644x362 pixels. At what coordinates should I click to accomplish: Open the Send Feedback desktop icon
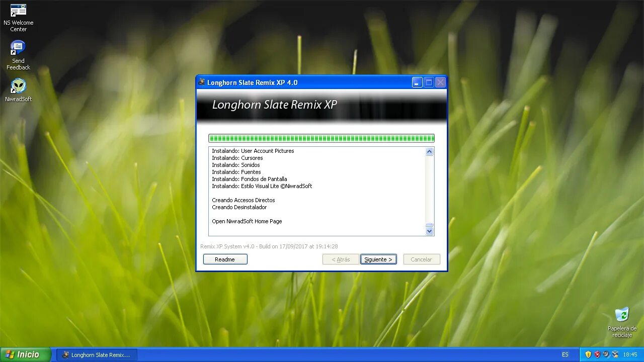(18, 55)
